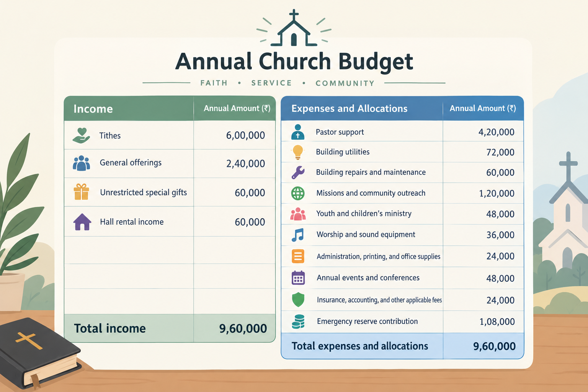Click the General offerings people icon
The image size is (588, 392).
pos(82,163)
